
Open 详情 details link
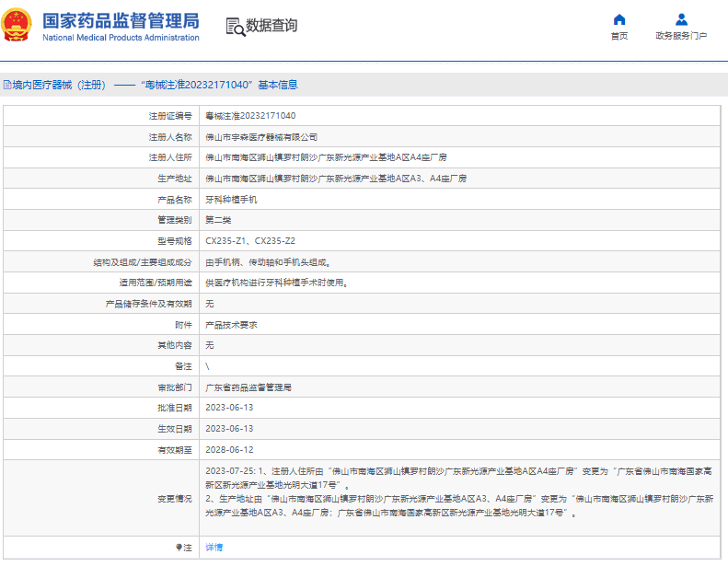point(214,548)
